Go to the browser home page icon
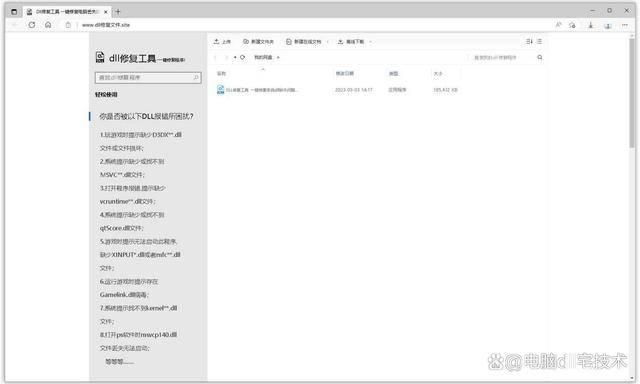 (48, 25)
